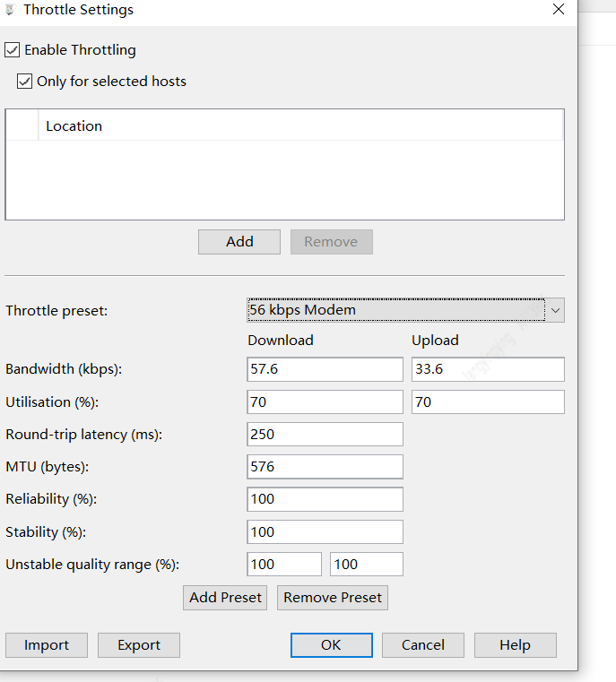Click second Unstable quality range field
The image size is (616, 682).
coord(367,564)
